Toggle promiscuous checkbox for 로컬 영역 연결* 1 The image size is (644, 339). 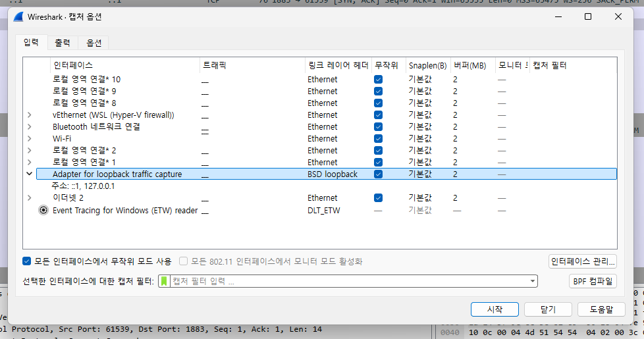click(x=378, y=163)
